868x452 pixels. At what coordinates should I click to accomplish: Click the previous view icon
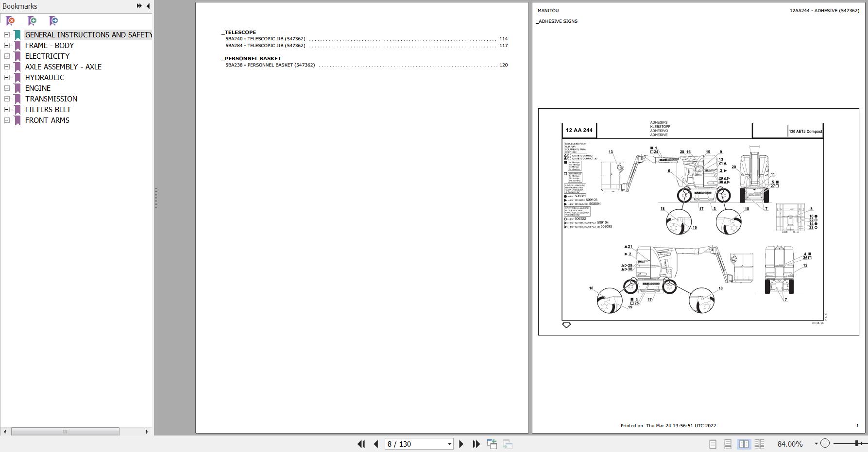492,444
